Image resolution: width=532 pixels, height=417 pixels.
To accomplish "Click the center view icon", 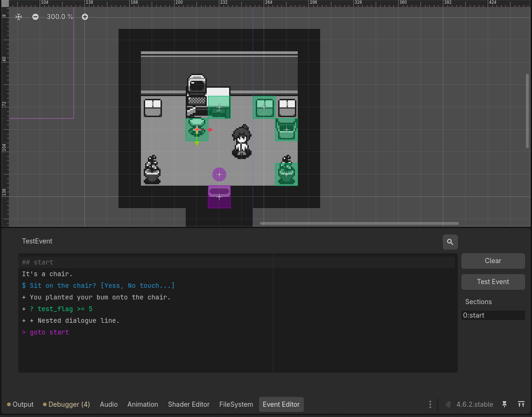I will point(18,17).
